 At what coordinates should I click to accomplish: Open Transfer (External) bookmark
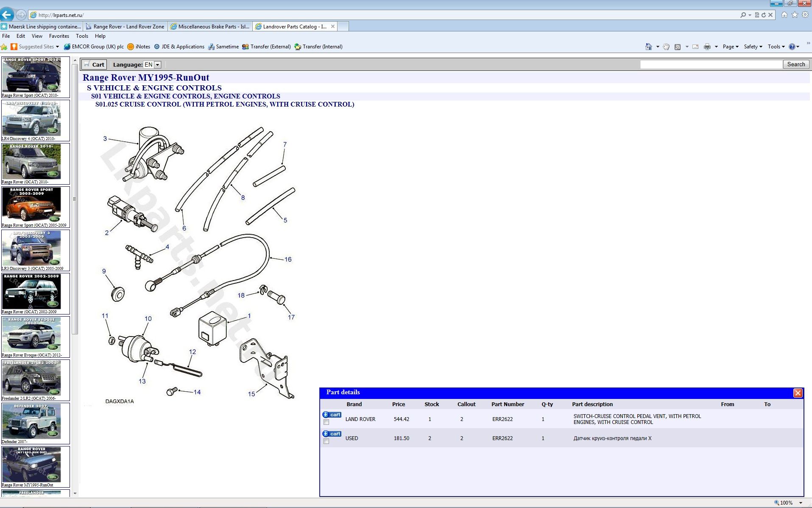click(266, 47)
